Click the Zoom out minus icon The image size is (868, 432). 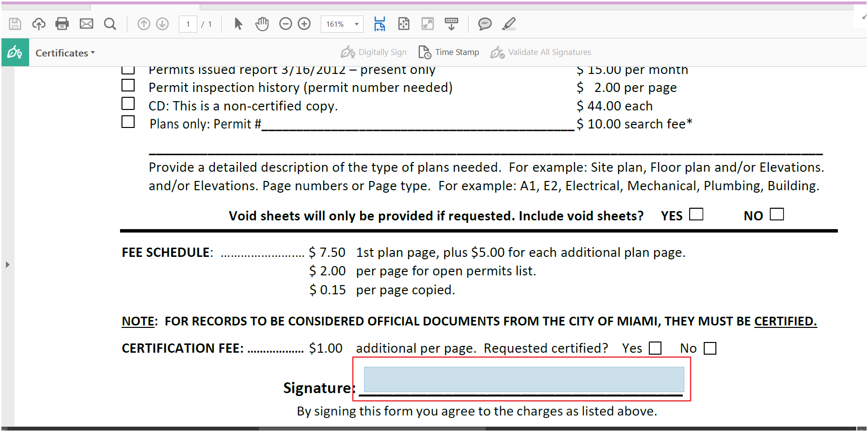[x=286, y=24]
